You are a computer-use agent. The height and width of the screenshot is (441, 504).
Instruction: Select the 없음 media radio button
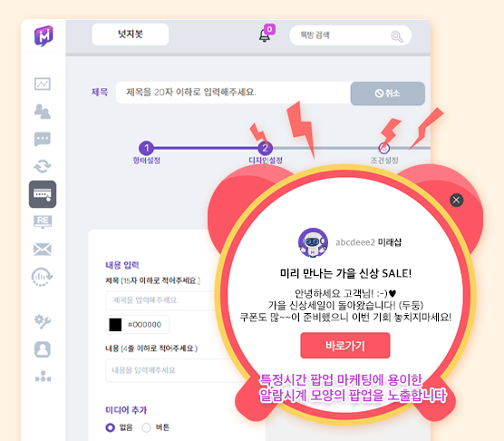[x=111, y=427]
